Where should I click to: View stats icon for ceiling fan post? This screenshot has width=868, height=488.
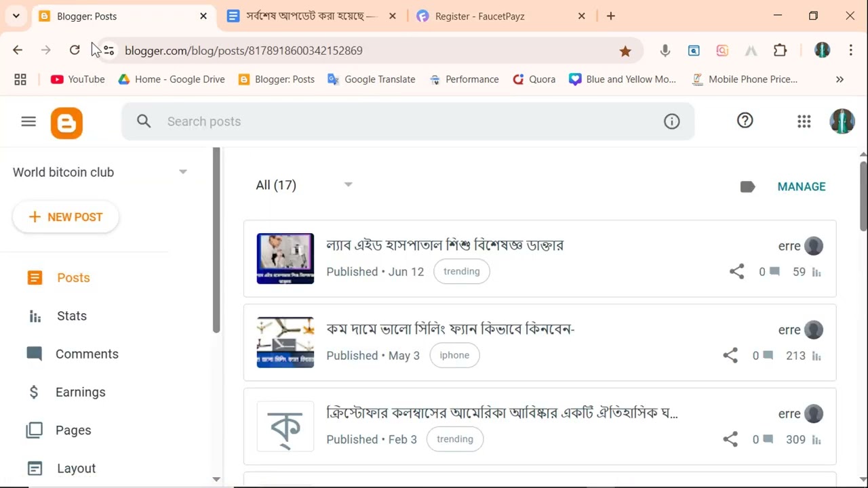pos(816,356)
